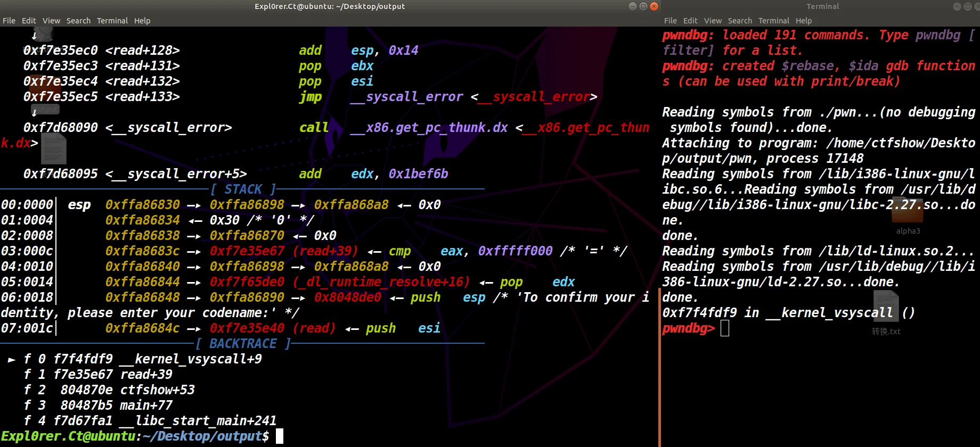
Task: Open View menu in right pwndbg terminal
Action: tap(713, 21)
